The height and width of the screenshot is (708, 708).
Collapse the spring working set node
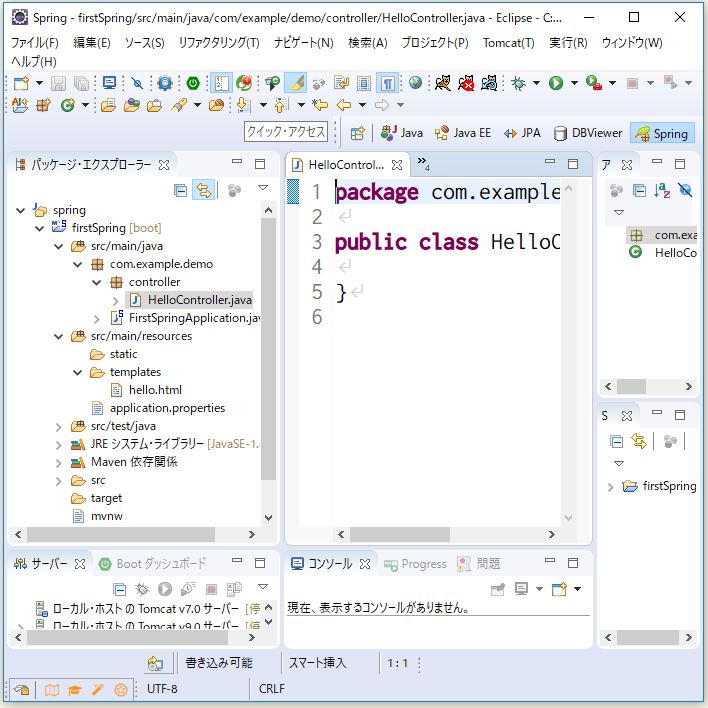(20, 210)
